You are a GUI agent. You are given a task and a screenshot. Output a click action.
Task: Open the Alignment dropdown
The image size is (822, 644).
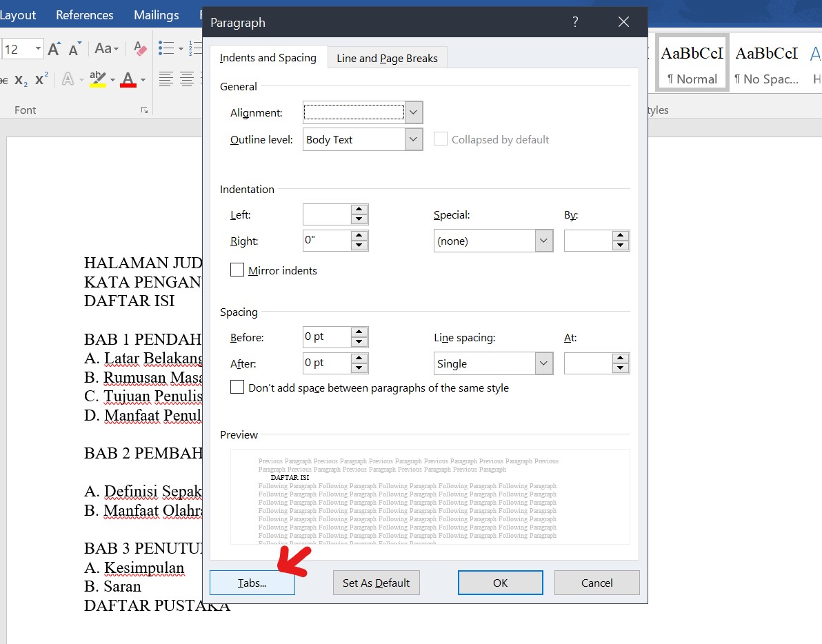point(412,112)
